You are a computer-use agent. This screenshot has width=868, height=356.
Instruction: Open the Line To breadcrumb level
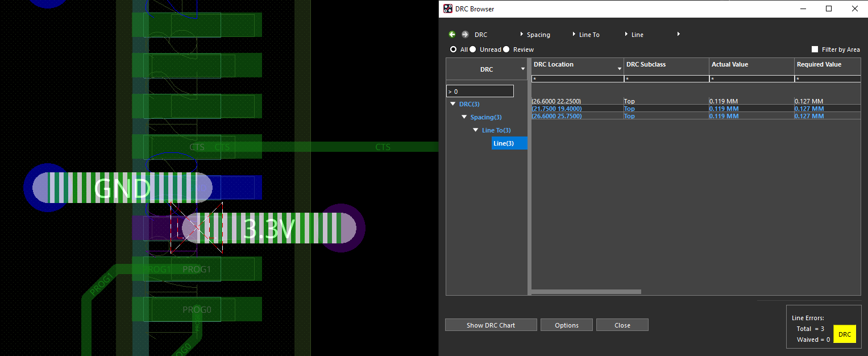point(588,34)
